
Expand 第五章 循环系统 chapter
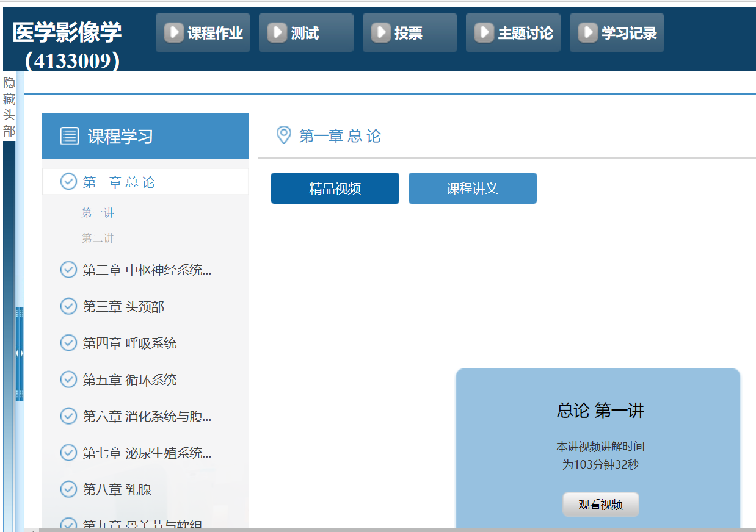click(129, 379)
